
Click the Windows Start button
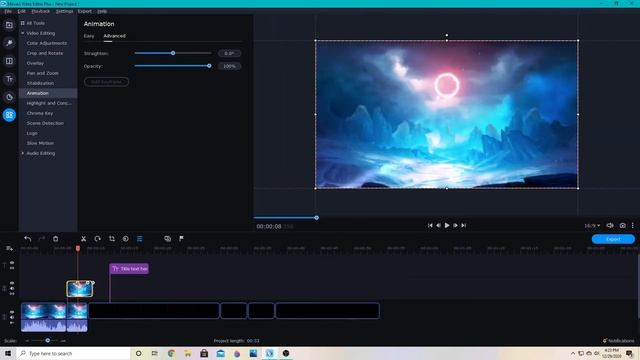click(x=8, y=353)
